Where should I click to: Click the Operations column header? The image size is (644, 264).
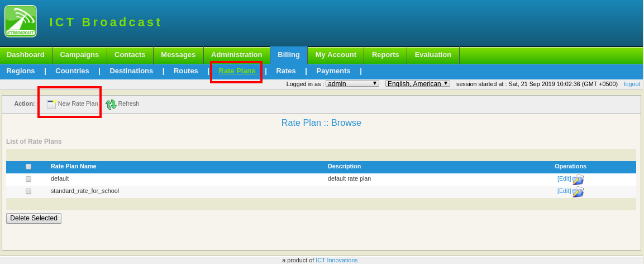coord(570,167)
